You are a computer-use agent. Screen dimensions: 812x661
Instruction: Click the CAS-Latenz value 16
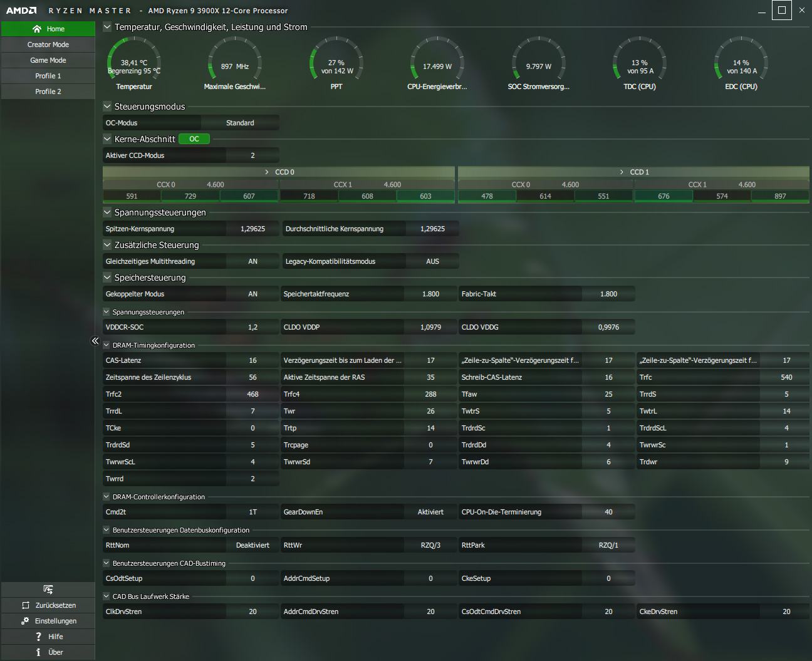pyautogui.click(x=252, y=360)
